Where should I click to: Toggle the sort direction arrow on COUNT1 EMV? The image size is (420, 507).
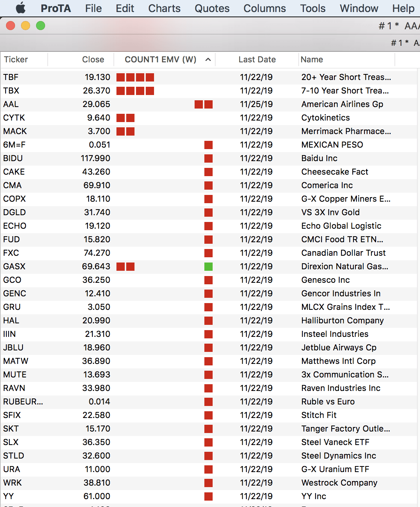pyautogui.click(x=208, y=59)
